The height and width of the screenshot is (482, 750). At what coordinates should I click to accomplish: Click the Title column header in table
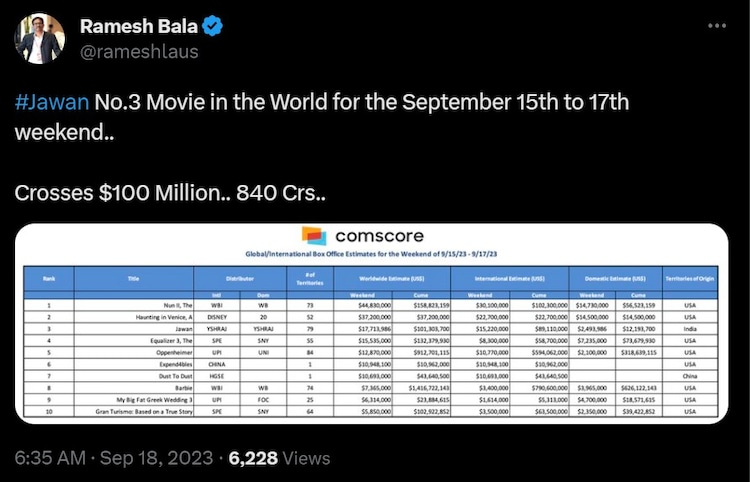coord(135,280)
